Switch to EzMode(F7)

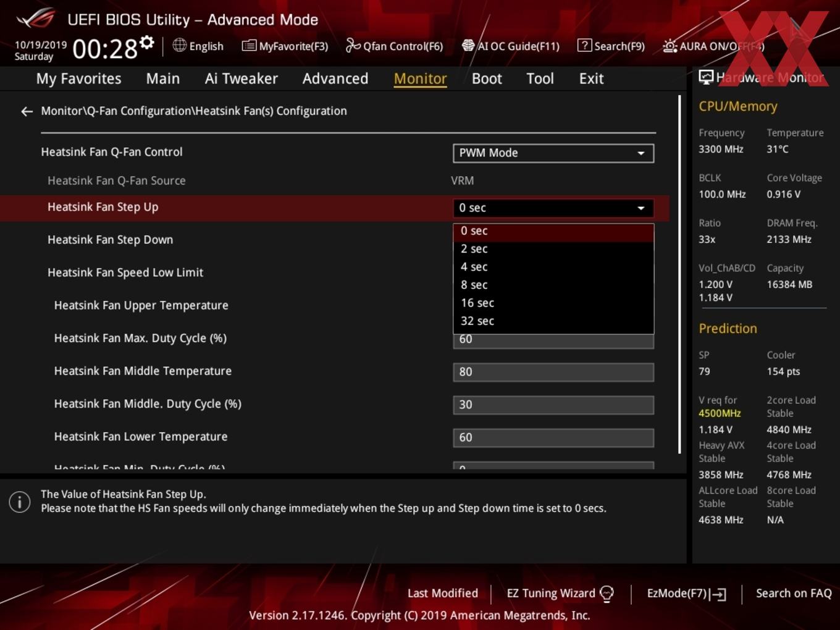point(686,594)
